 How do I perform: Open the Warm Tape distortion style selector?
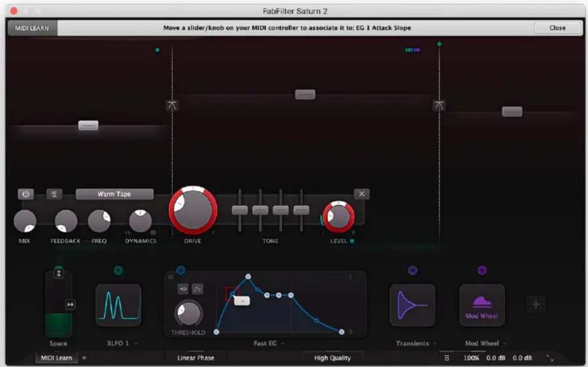click(114, 194)
